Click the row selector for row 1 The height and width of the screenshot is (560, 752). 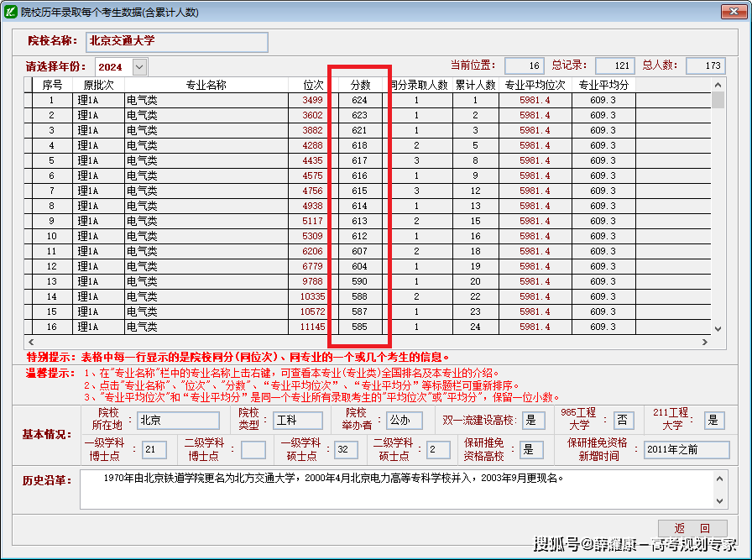[29, 100]
